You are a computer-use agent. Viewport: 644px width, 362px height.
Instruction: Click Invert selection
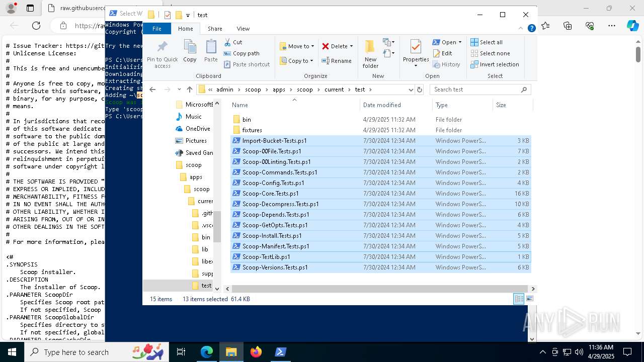tap(495, 64)
